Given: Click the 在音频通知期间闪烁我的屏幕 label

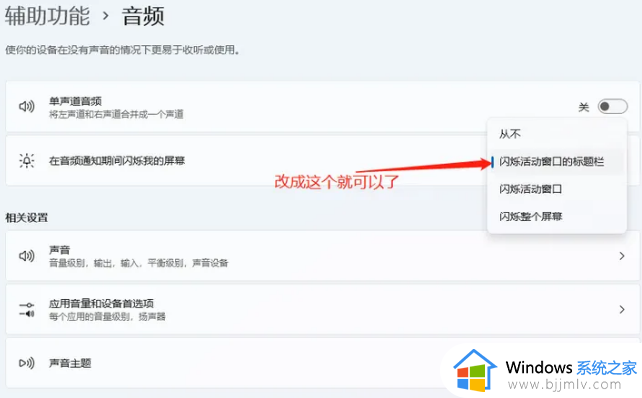Looking at the screenshot, I should [x=117, y=161].
